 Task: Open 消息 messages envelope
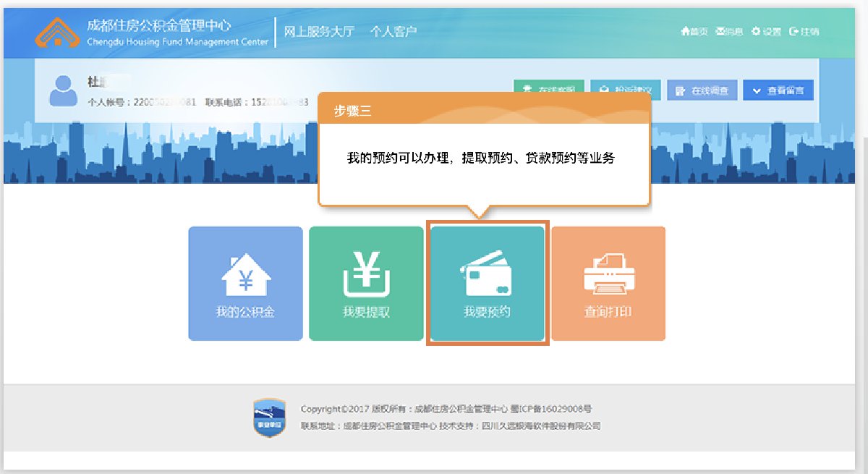tap(729, 32)
